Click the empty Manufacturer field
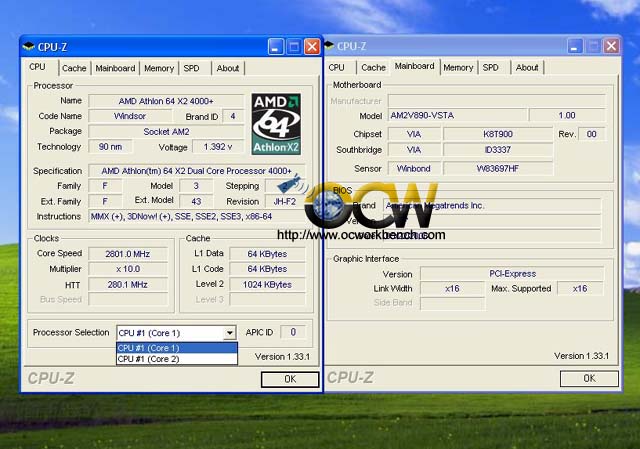Screen dimensions: 640x449 pos(496,100)
